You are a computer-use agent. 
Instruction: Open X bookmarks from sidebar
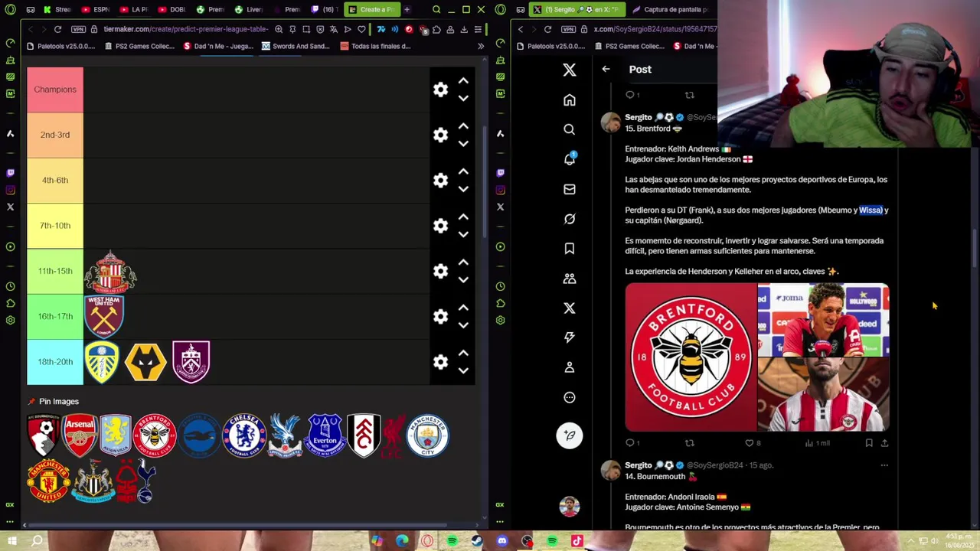(x=569, y=249)
